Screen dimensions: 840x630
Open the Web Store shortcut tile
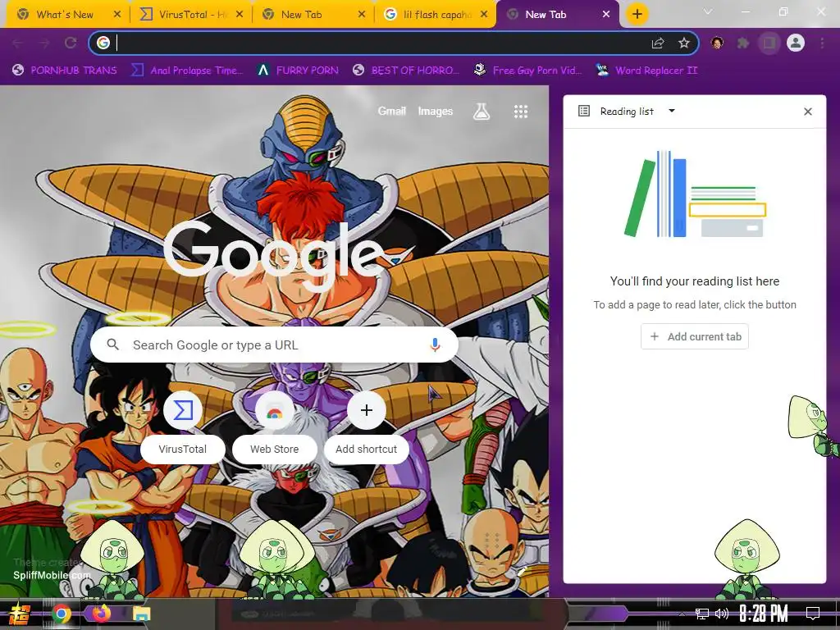click(274, 427)
